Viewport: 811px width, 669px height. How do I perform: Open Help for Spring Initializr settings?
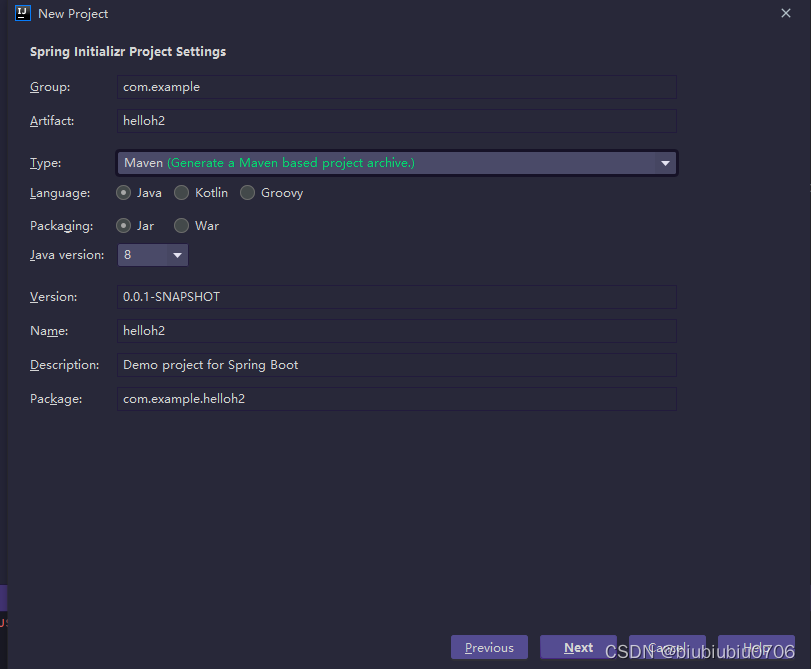click(x=756, y=647)
